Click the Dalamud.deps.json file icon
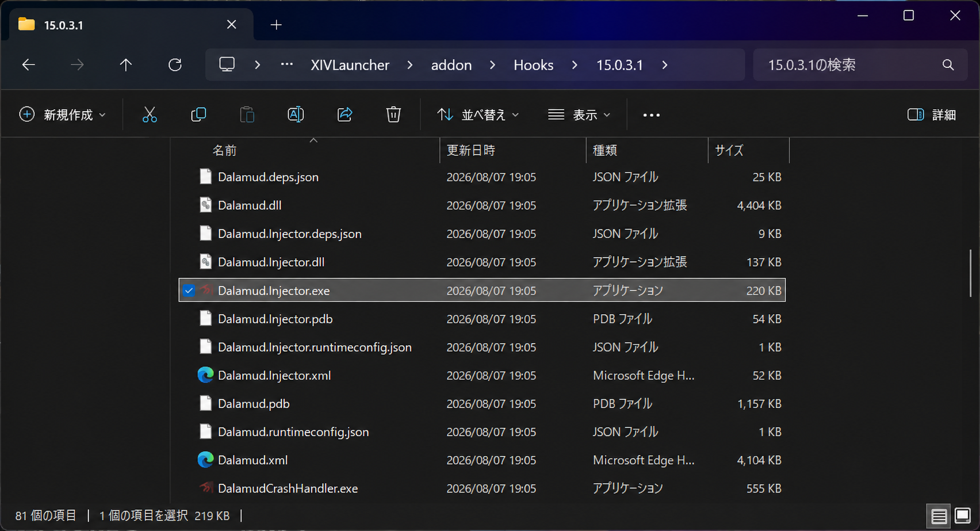The height and width of the screenshot is (531, 980). 205,177
